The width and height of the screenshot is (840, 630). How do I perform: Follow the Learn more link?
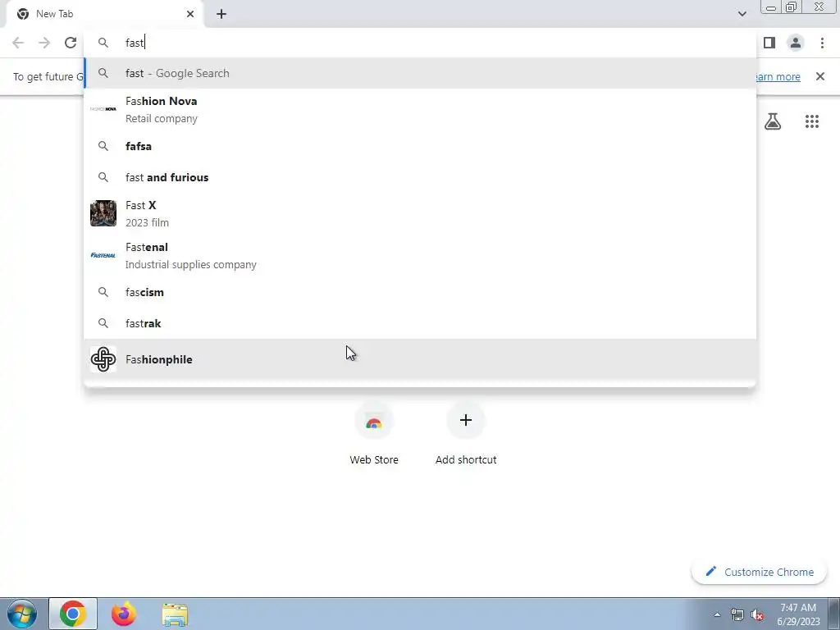point(778,76)
